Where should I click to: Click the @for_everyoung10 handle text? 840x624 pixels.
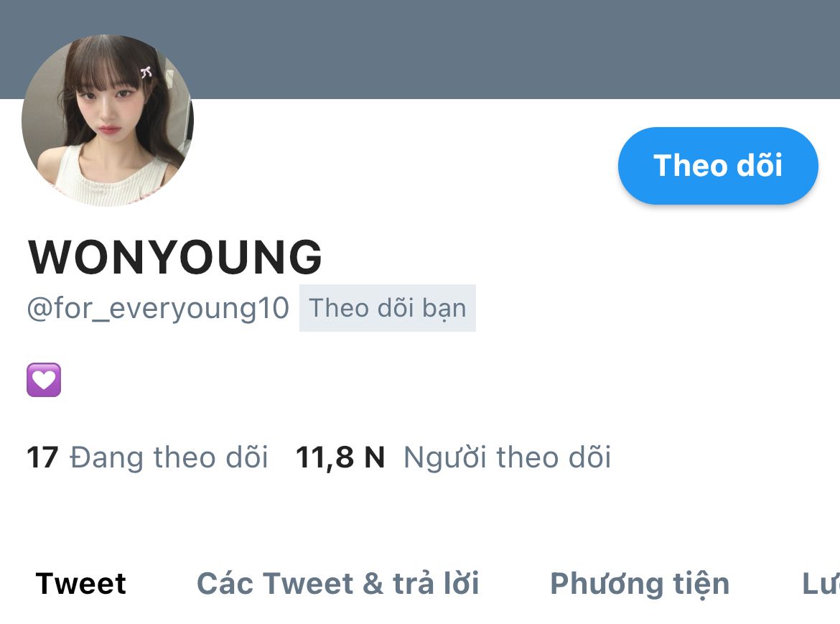(x=158, y=309)
